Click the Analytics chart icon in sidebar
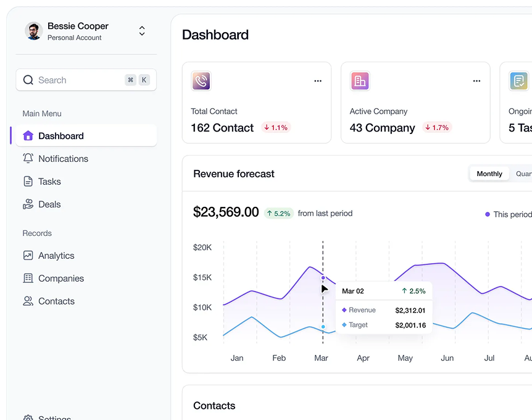The image size is (532, 420). (x=28, y=256)
